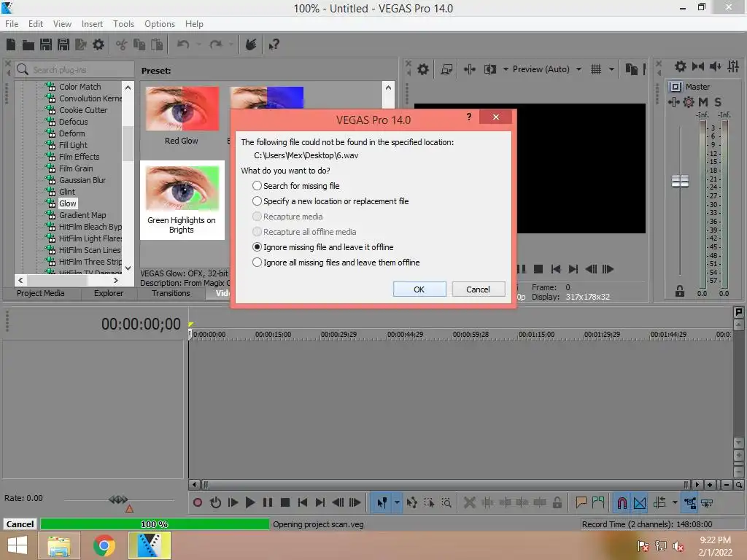Screen dimensions: 747x560
Task: Click the Windows Start button on taskbar
Action: click(x=18, y=545)
